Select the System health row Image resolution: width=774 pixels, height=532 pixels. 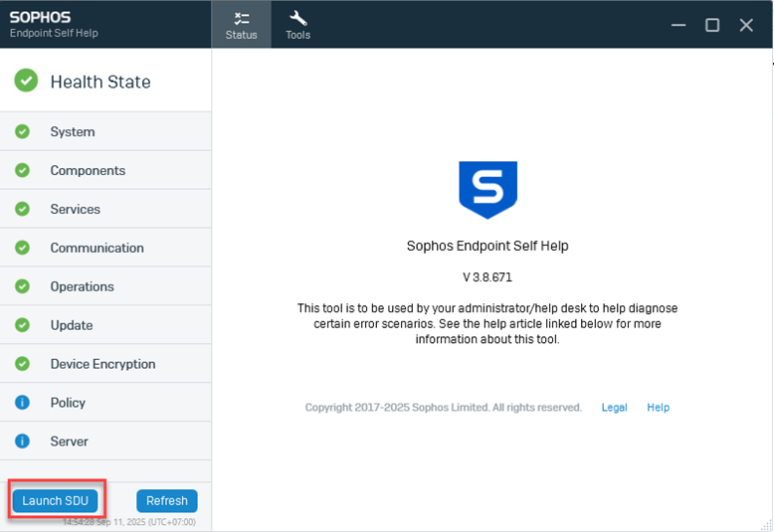tap(105, 132)
